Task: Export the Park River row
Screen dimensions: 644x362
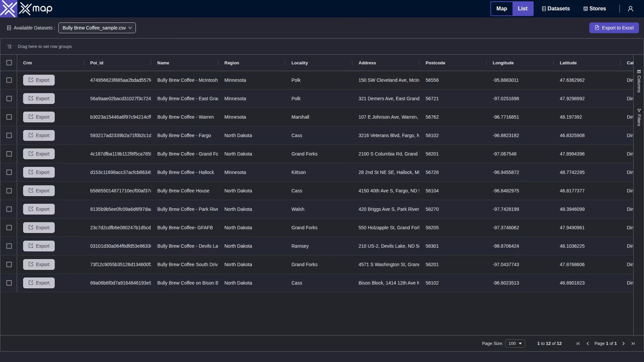Action: point(39,209)
